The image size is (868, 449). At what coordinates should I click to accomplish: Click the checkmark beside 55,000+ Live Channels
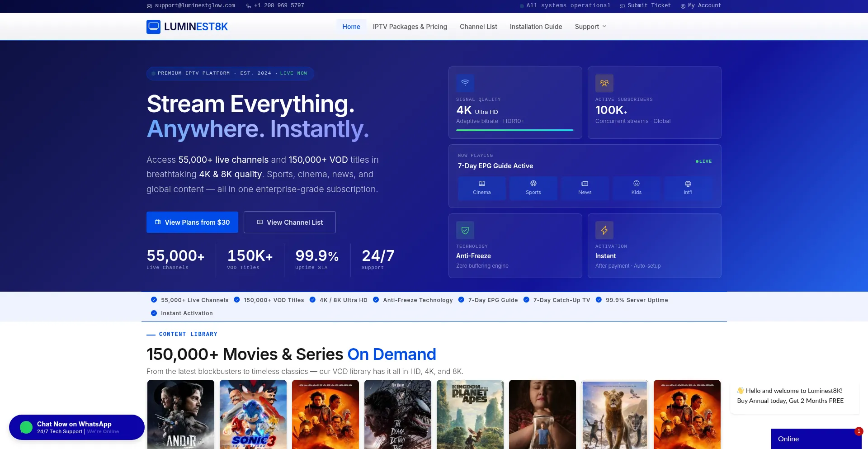(x=154, y=300)
